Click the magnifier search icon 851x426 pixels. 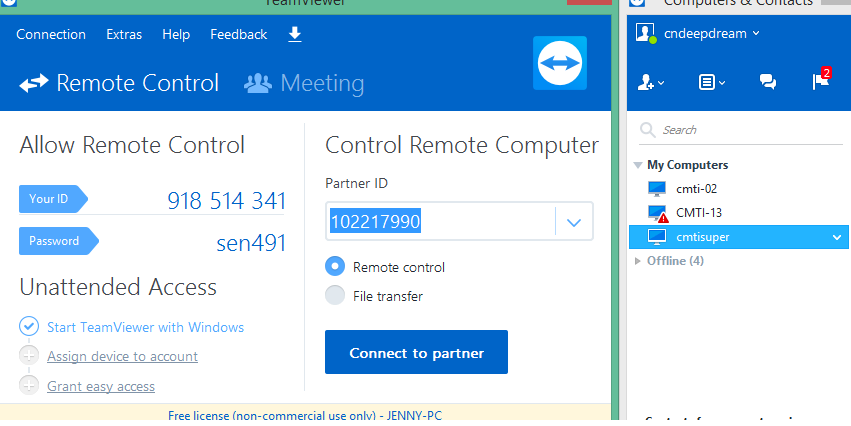coord(647,129)
